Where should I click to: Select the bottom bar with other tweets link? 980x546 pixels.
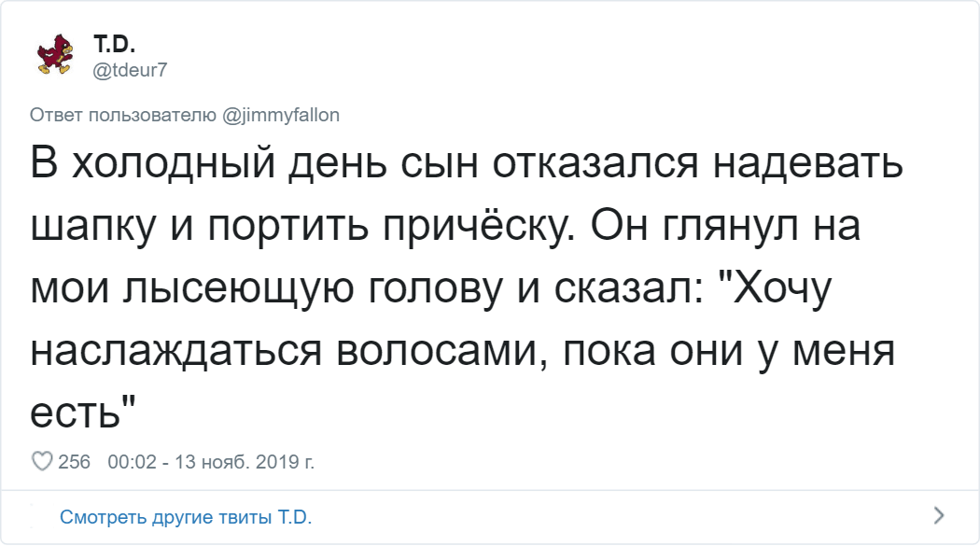[490, 515]
